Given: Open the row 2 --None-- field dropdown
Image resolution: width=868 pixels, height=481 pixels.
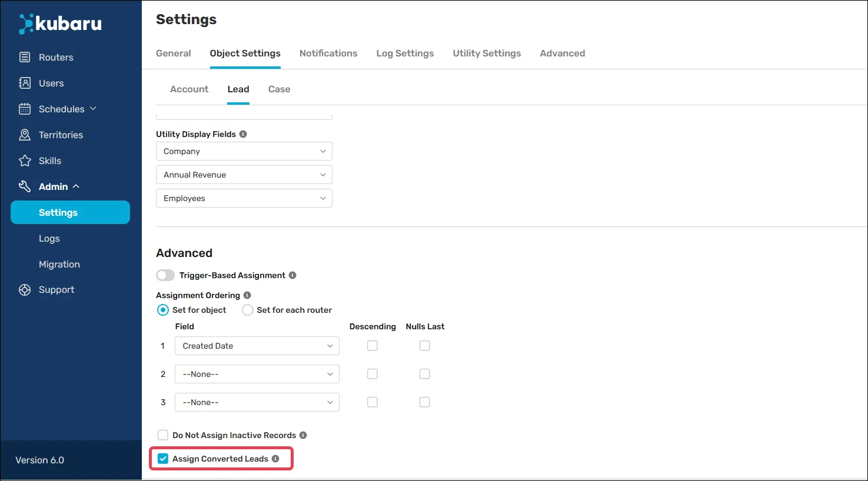Looking at the screenshot, I should pyautogui.click(x=257, y=374).
